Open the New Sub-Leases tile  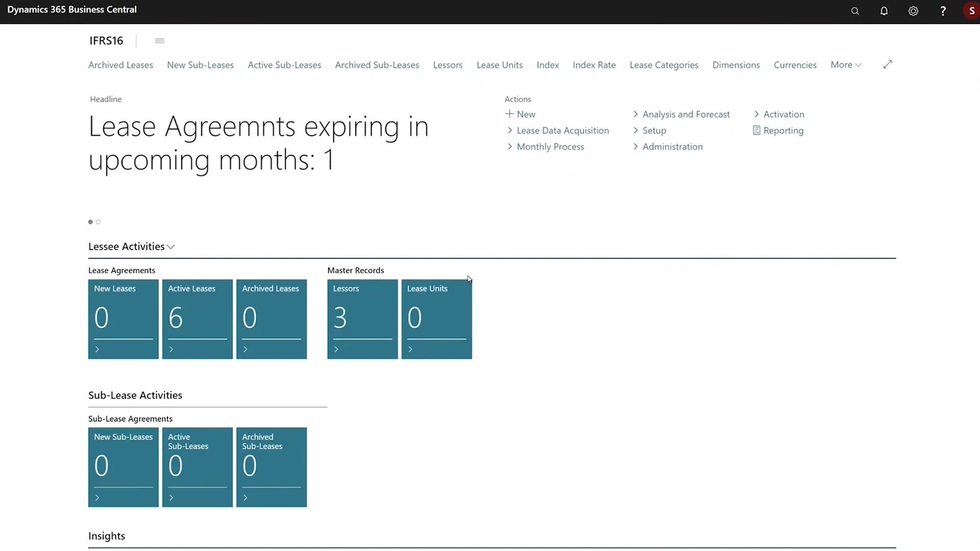pyautogui.click(x=123, y=467)
